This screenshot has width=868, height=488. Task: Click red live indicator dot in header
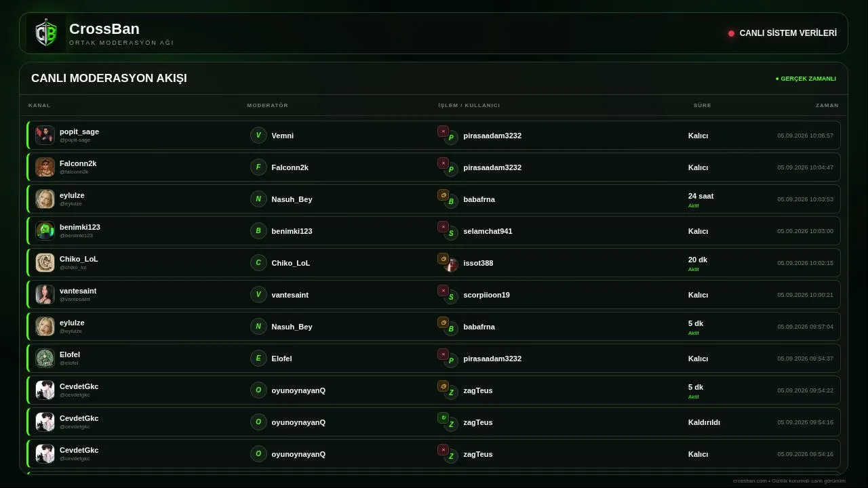[731, 33]
